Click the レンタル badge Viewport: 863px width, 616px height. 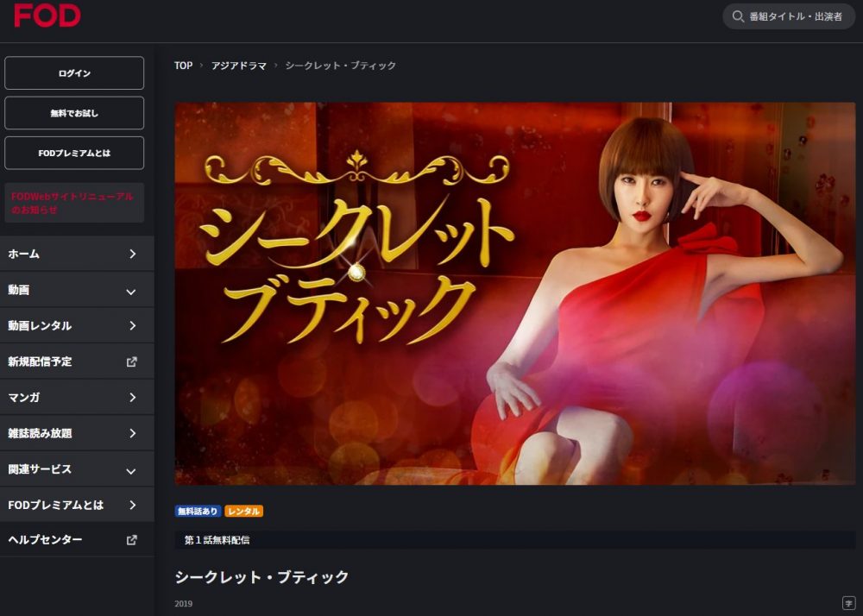[244, 512]
